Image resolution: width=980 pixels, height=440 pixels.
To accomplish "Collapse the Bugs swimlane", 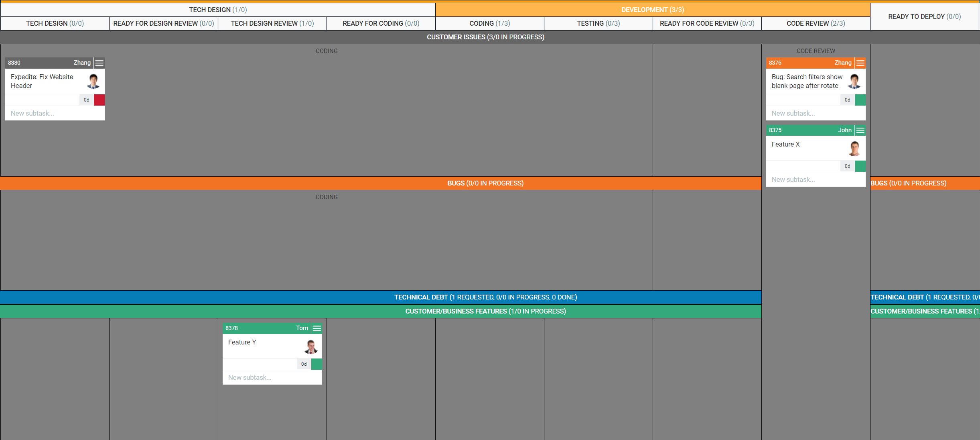I will tap(485, 183).
